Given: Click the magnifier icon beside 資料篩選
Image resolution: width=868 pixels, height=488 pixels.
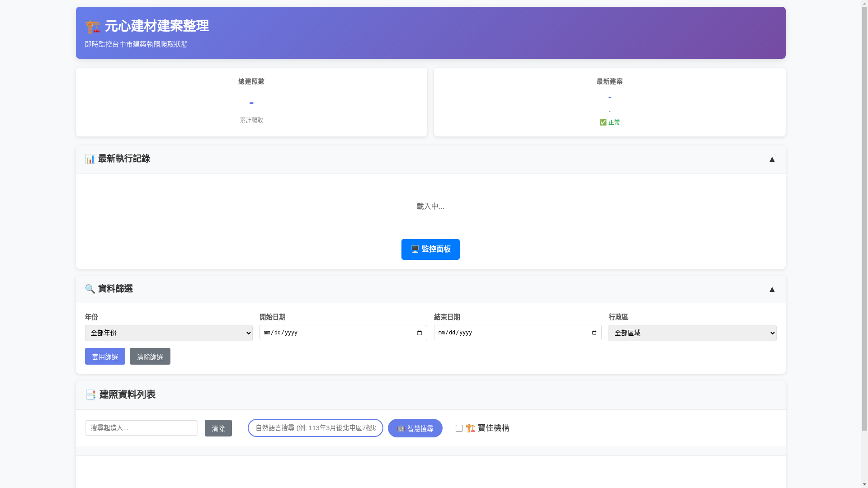Looking at the screenshot, I should [x=90, y=289].
